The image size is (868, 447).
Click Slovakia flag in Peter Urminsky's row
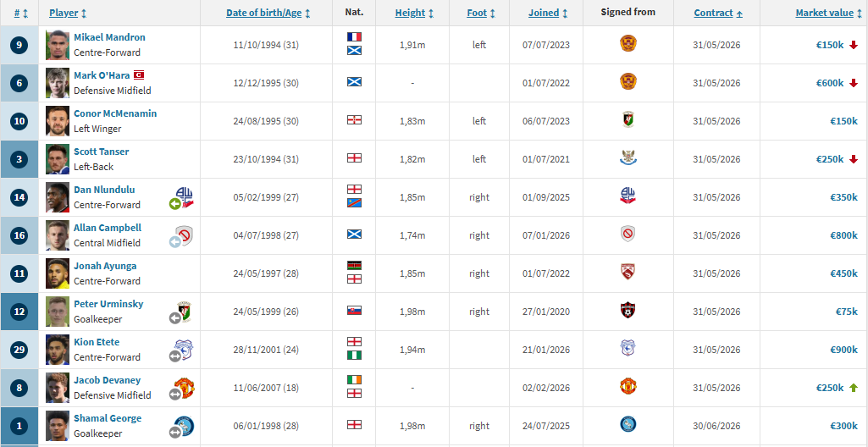[355, 311]
